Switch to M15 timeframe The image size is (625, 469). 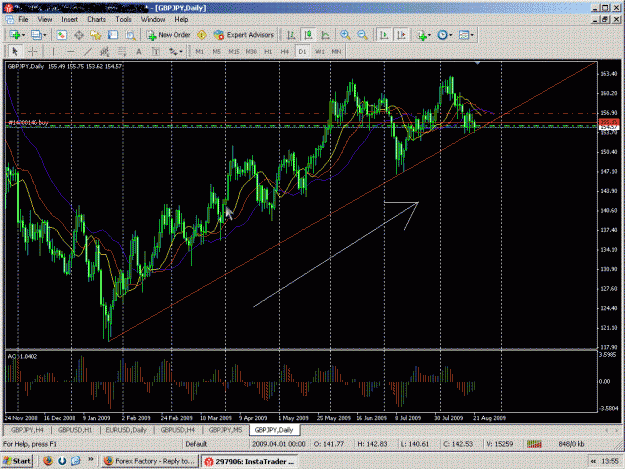coord(234,51)
